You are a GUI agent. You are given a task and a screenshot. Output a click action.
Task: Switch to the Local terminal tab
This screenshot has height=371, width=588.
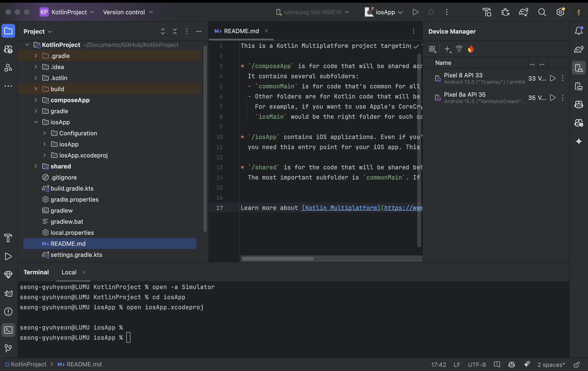point(69,272)
